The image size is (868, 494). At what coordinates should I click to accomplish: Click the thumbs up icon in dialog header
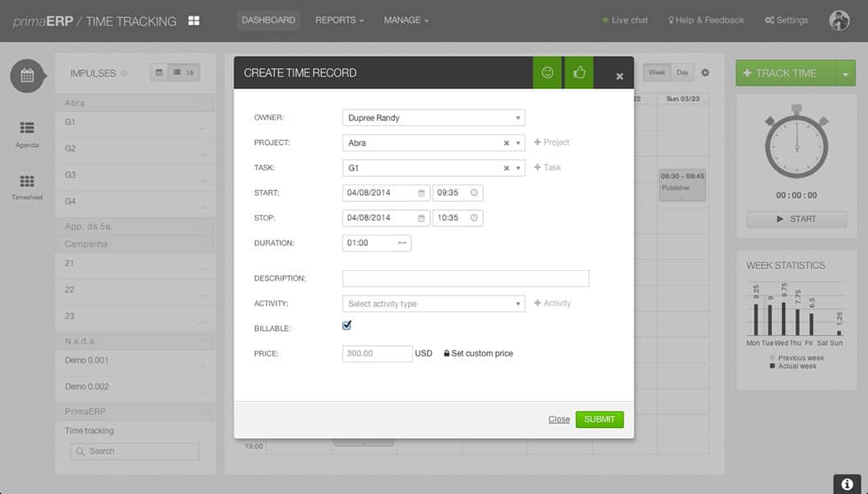click(x=579, y=73)
